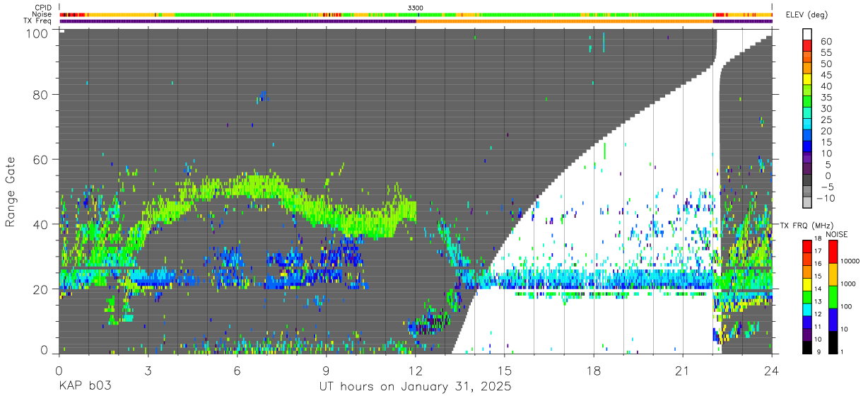Screen dimensions: 868x401
Task: Click the Range Gate y-axis title
Action: coord(11,192)
